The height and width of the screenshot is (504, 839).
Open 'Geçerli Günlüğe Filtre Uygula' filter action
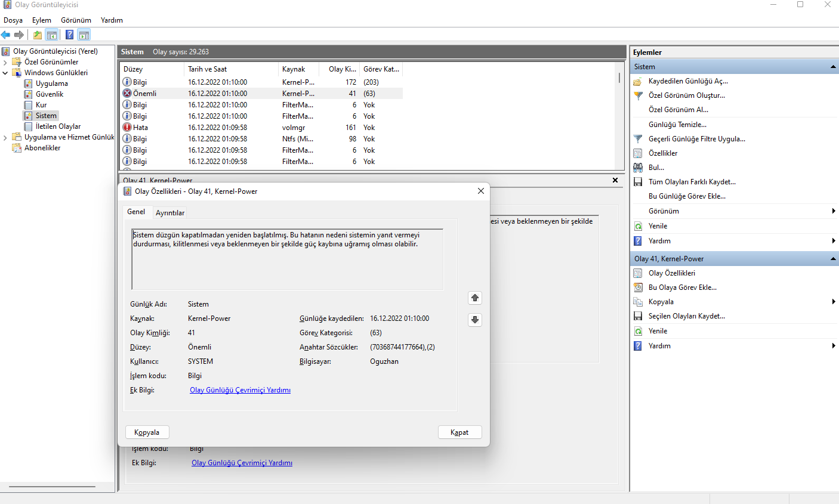(x=696, y=139)
